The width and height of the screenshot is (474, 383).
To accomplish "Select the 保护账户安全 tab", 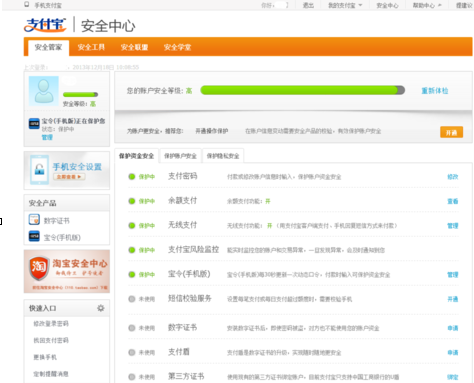I will [x=180, y=156].
